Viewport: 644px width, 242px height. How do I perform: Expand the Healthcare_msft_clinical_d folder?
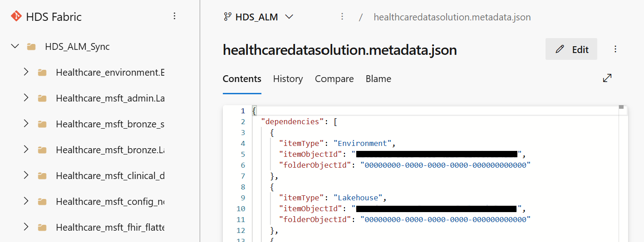point(26,175)
